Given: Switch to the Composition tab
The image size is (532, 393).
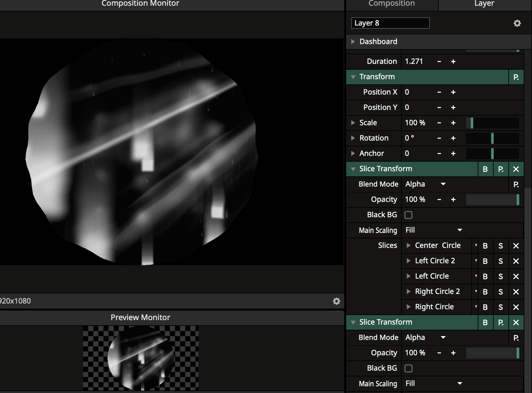Looking at the screenshot, I should tap(391, 4).
